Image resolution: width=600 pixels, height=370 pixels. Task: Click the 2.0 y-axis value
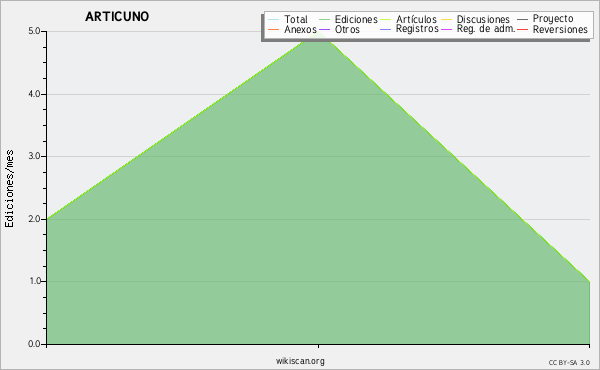click(x=34, y=219)
